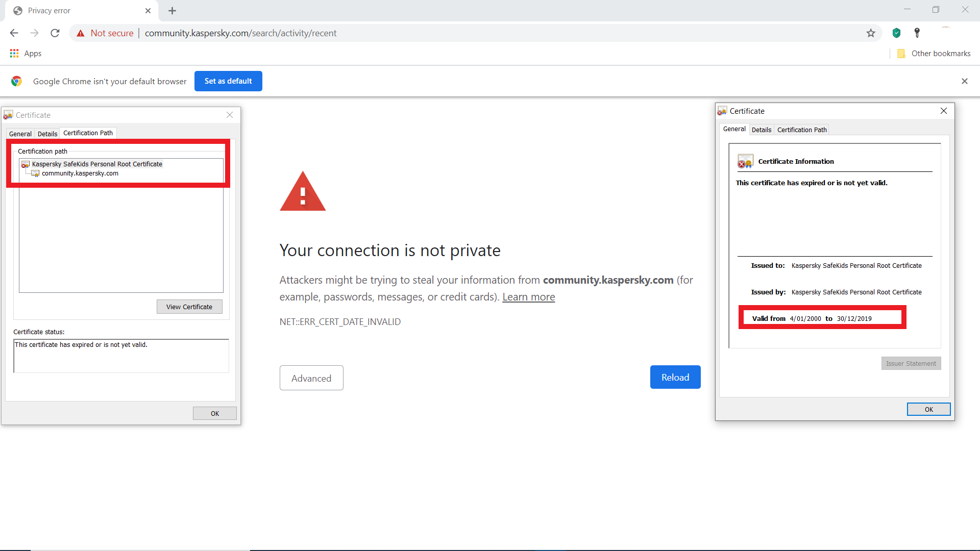Image resolution: width=980 pixels, height=551 pixels.
Task: Switch to Details tab in left certificate dialog
Action: pyautogui.click(x=47, y=134)
